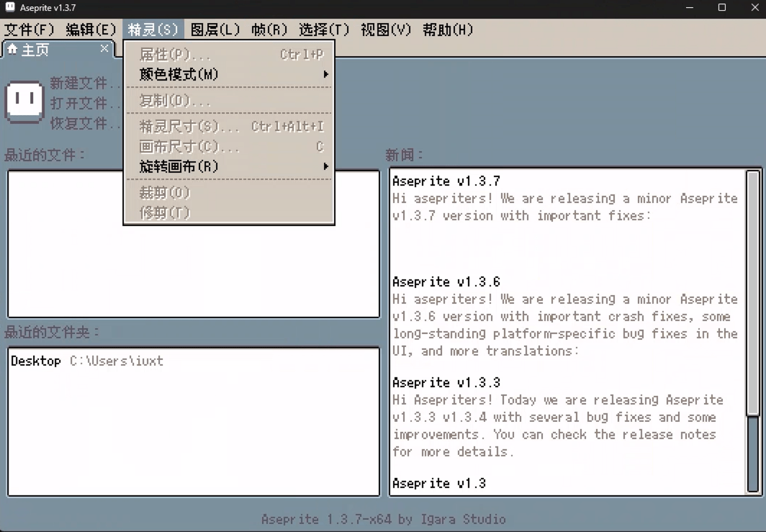Switch to the 主页 tab
Viewport: 766px width, 532px height.
[x=58, y=50]
